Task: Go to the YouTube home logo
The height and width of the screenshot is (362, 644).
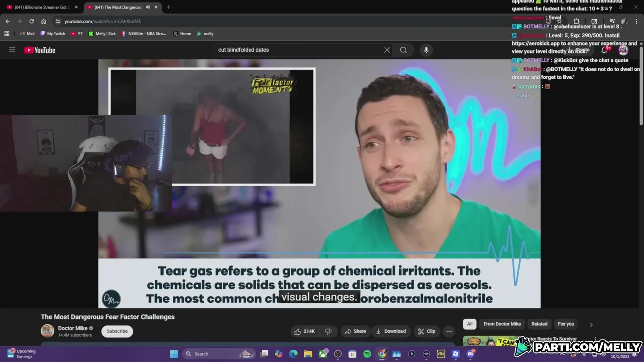Action: [39, 50]
